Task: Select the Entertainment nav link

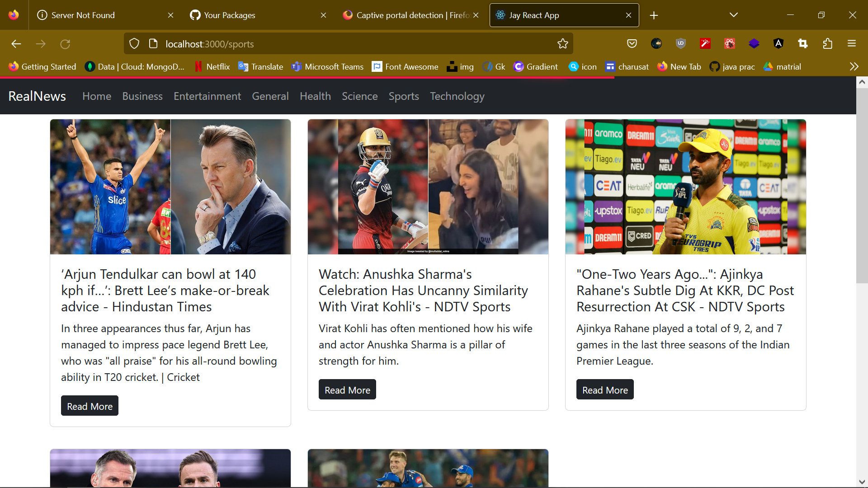Action: click(x=207, y=96)
